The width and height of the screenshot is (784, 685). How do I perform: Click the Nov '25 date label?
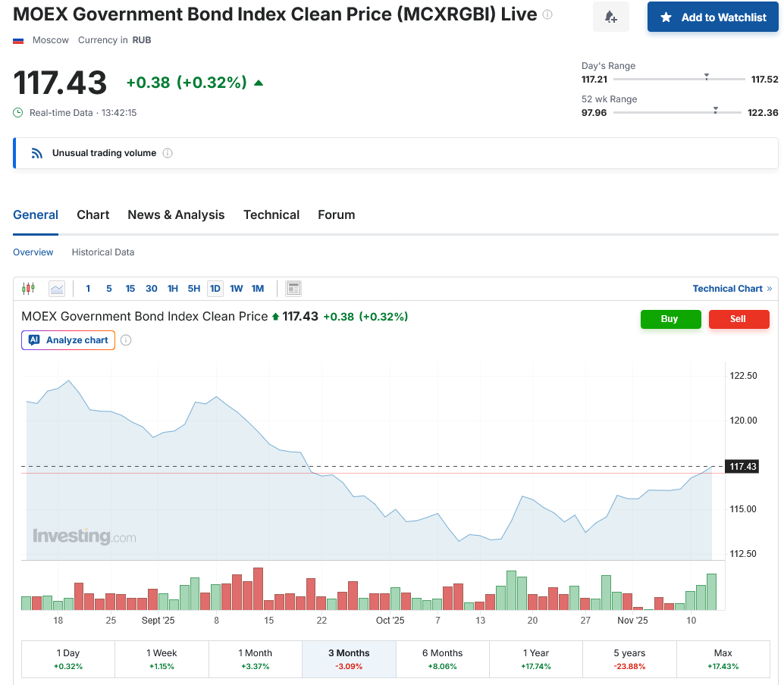[632, 621]
